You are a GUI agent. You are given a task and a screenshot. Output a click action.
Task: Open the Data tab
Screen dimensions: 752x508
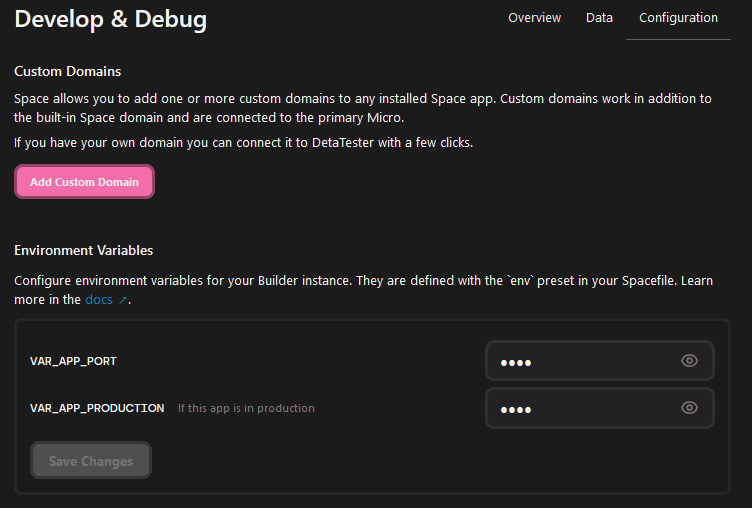coord(599,18)
